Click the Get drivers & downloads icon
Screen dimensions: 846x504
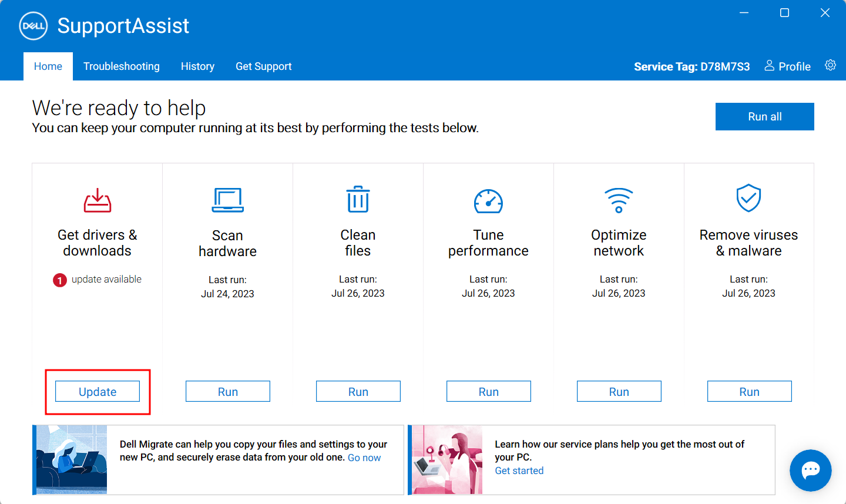pos(98,200)
